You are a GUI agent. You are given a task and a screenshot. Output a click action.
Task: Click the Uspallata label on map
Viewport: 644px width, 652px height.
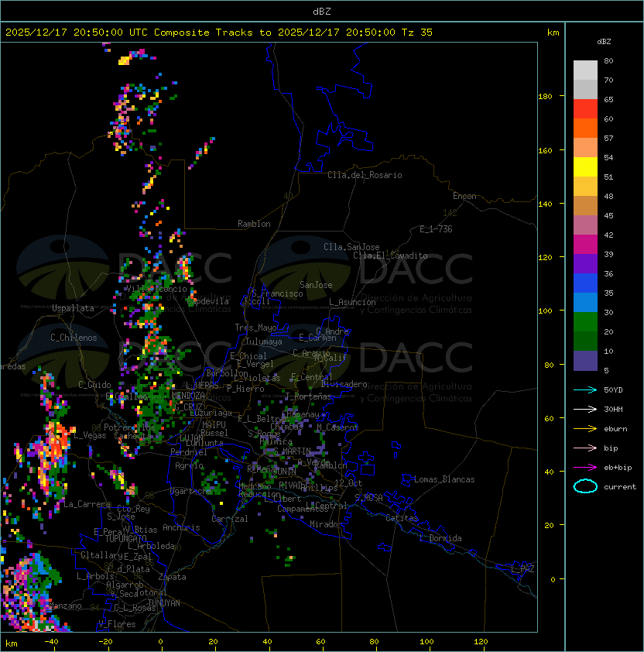tap(74, 308)
